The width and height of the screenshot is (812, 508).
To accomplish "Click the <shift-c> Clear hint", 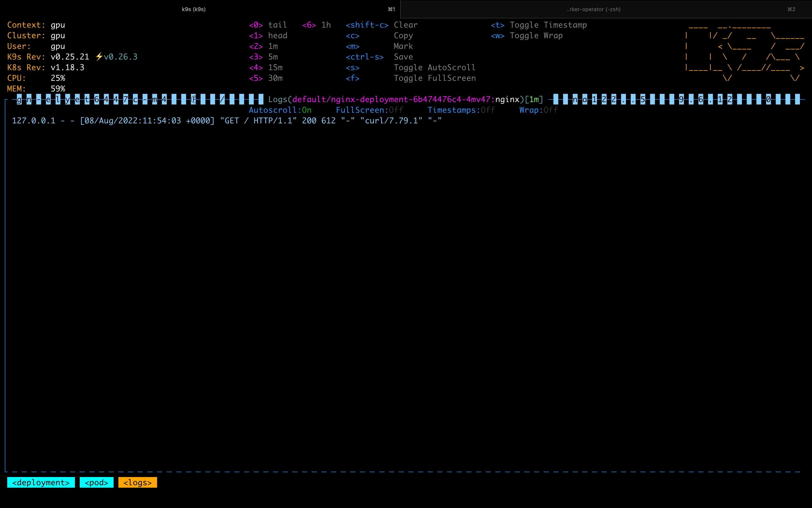I will [382, 25].
